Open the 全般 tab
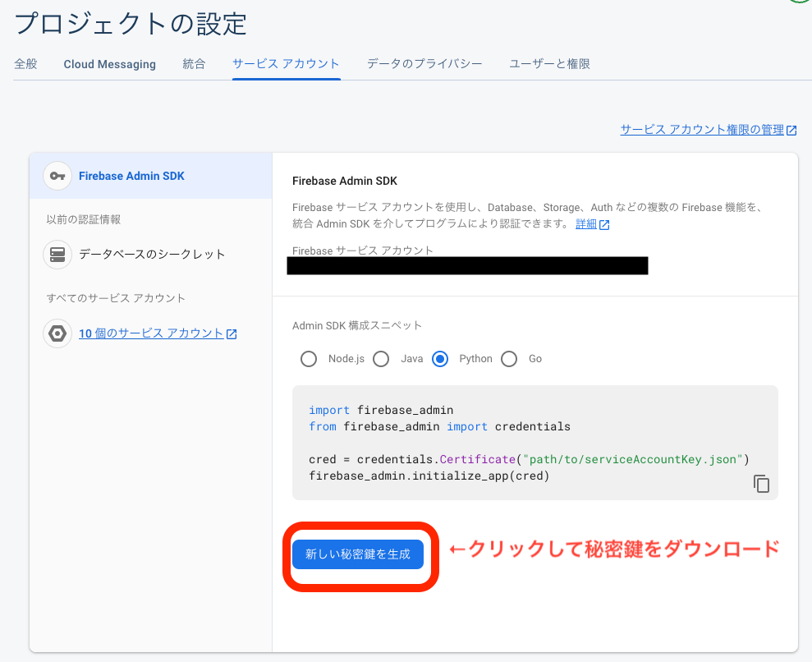 [26, 64]
